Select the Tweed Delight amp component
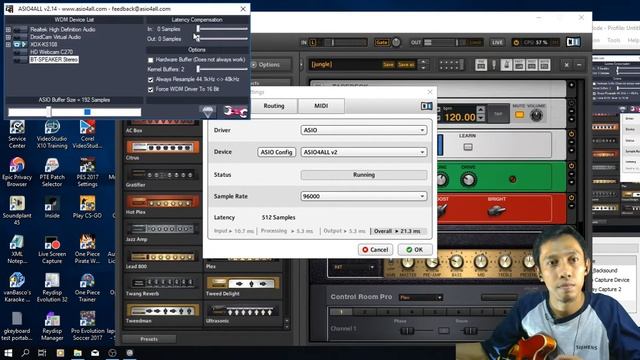 pyautogui.click(x=243, y=286)
